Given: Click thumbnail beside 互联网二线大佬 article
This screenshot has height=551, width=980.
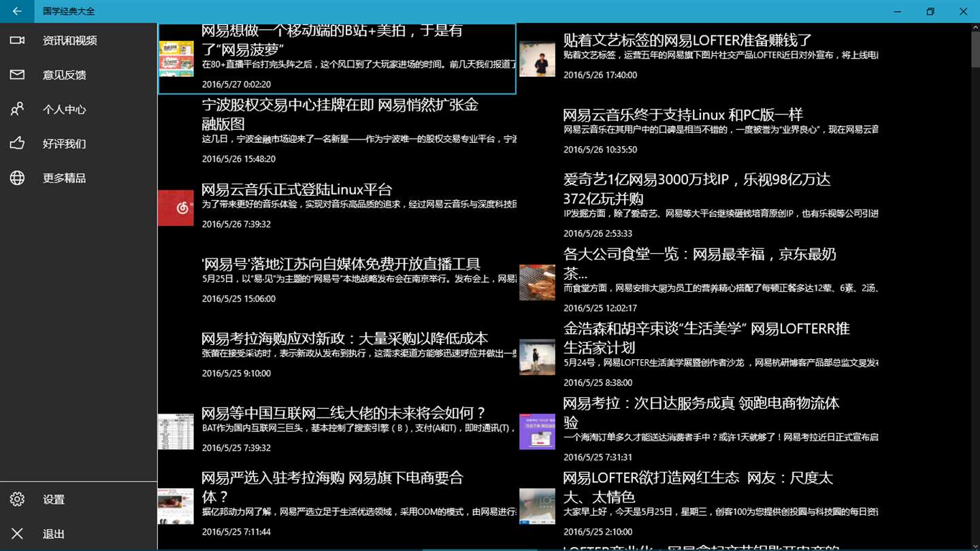Looking at the screenshot, I should point(176,431).
